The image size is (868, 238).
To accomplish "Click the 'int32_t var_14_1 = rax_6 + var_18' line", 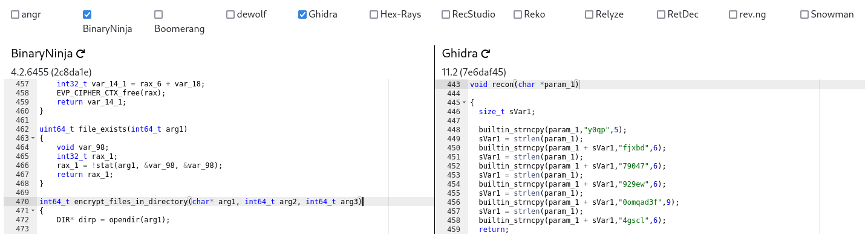I will point(131,84).
